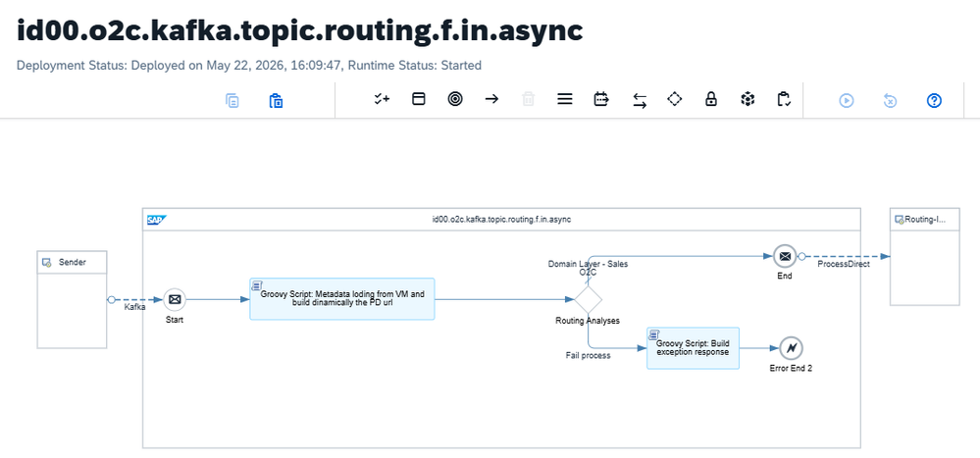Click the script icon on exception step
The height and width of the screenshot is (458, 980).
[x=653, y=334]
